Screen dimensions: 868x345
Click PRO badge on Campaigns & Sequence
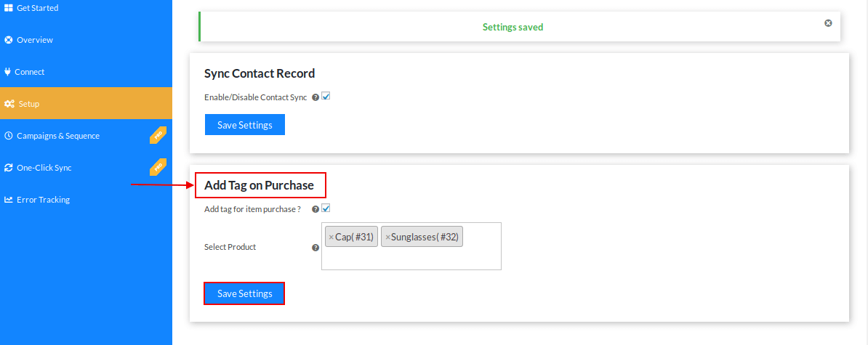click(158, 135)
